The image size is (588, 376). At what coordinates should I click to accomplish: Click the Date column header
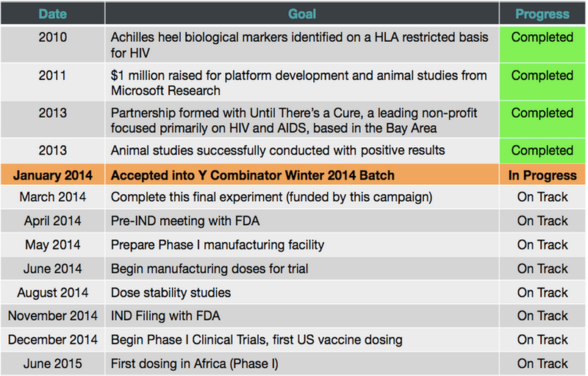click(x=51, y=14)
